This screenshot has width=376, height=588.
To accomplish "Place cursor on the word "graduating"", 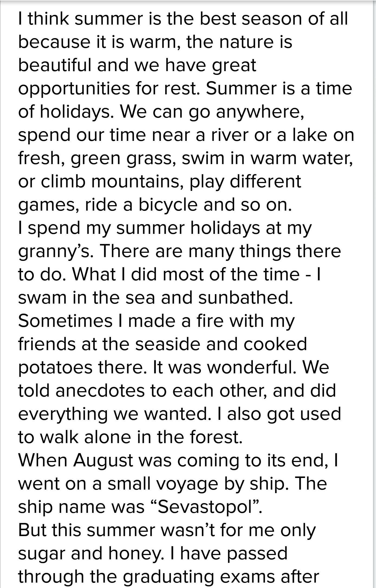I will click(168, 576).
